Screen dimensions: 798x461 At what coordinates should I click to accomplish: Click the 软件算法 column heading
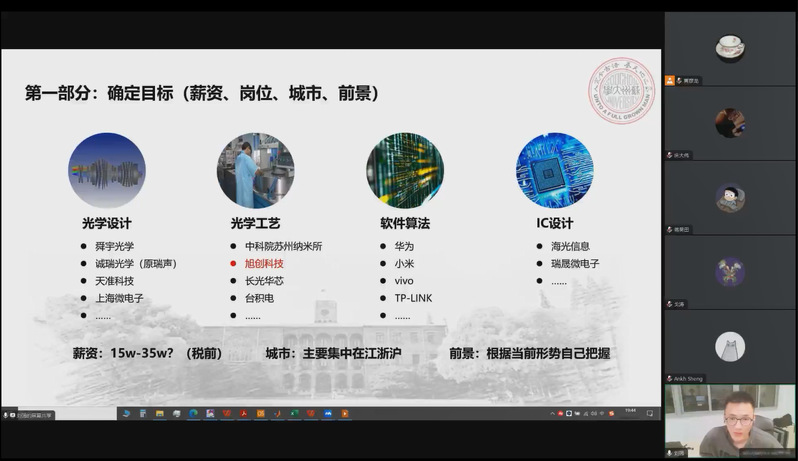point(404,222)
